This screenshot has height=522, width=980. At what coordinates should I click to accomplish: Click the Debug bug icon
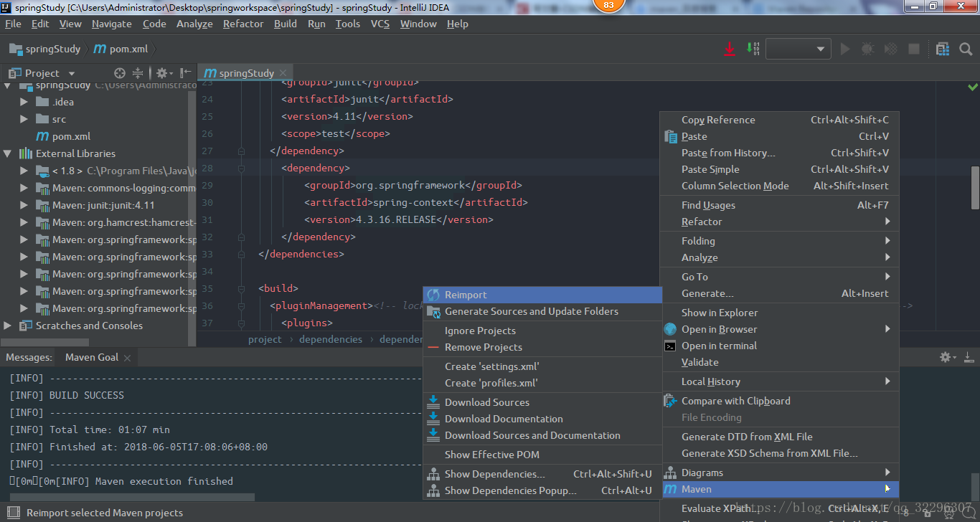tap(867, 49)
